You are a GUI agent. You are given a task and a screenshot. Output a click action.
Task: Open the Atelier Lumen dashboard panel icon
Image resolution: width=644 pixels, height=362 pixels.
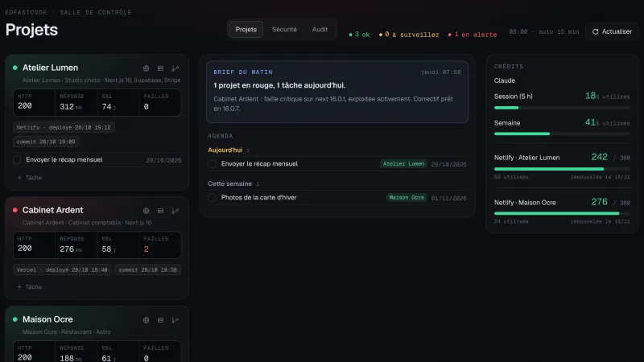click(x=160, y=68)
